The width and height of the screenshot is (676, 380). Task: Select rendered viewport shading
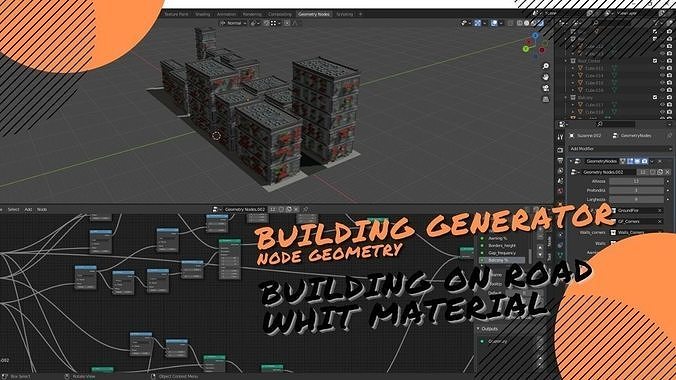(x=540, y=23)
